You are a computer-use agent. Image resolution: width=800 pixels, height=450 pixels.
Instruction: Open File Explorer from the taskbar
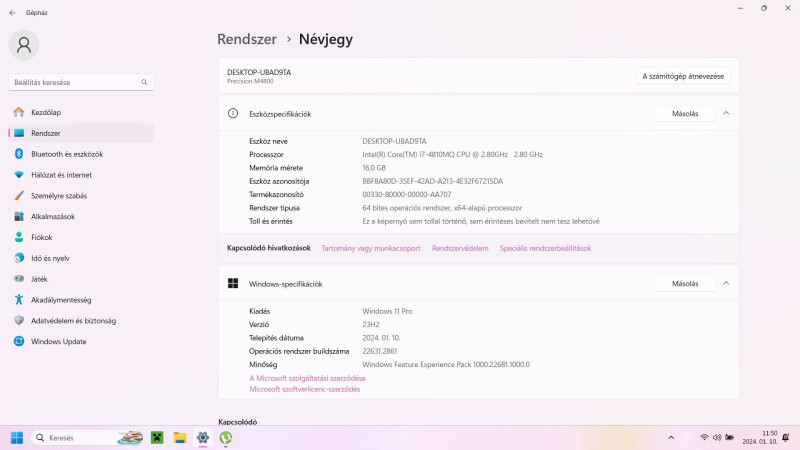(180, 438)
